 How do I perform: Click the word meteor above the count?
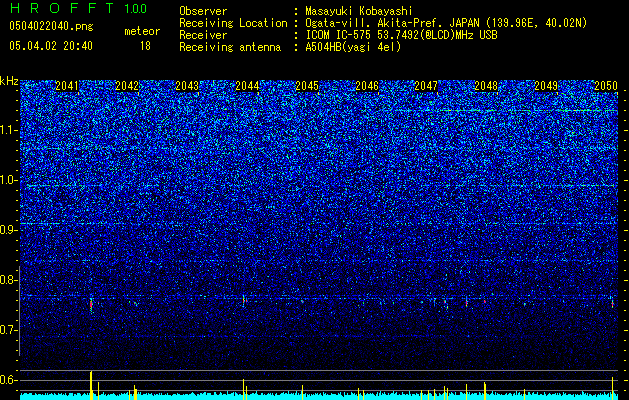click(142, 31)
